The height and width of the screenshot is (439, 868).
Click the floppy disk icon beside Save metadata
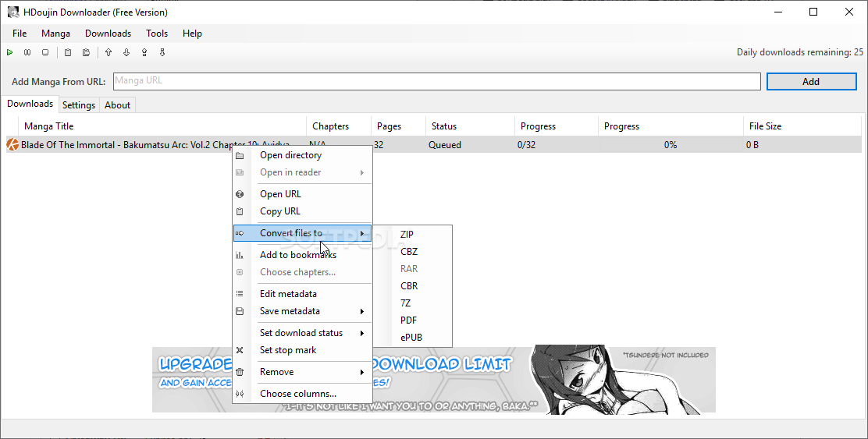coord(240,311)
